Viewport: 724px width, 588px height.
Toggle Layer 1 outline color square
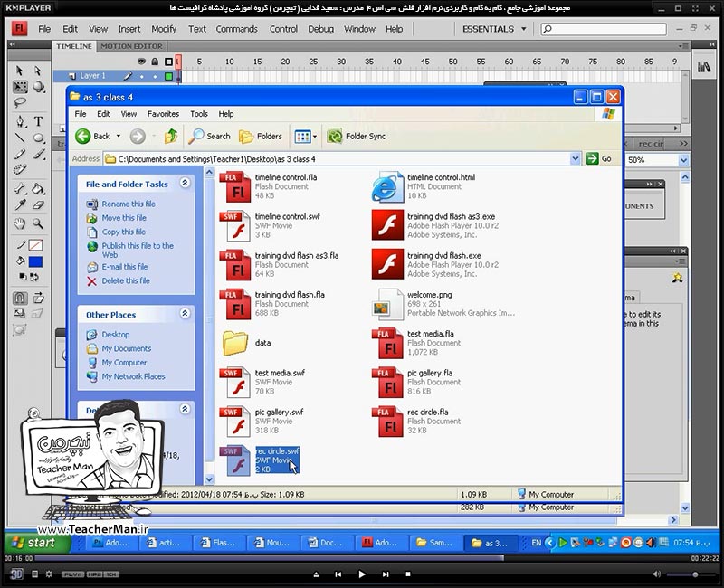point(169,76)
